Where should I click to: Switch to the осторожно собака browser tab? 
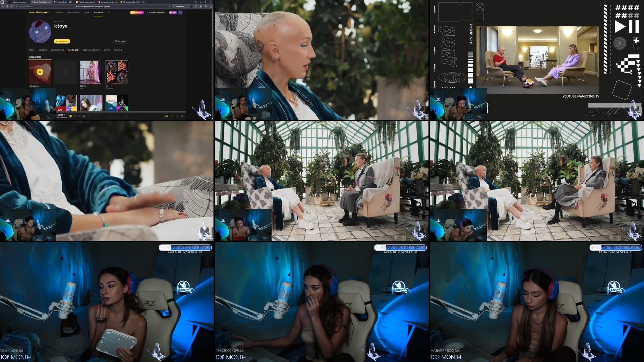click(108, 2)
